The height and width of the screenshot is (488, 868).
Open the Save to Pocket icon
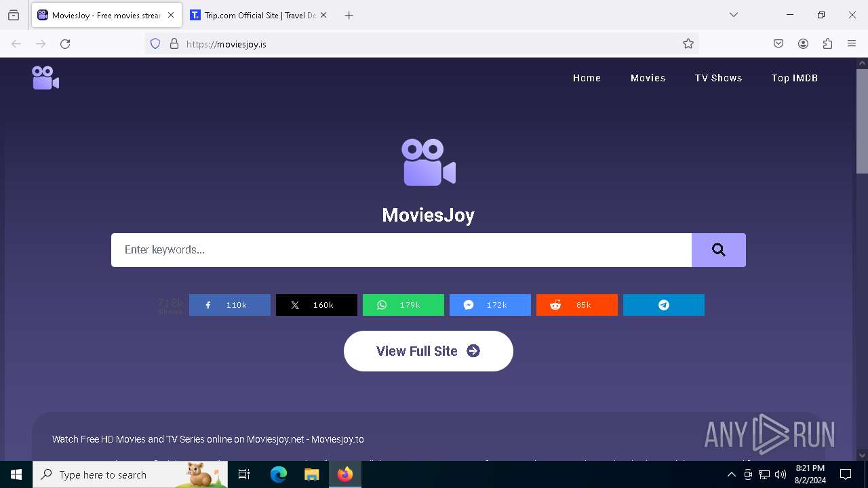778,44
